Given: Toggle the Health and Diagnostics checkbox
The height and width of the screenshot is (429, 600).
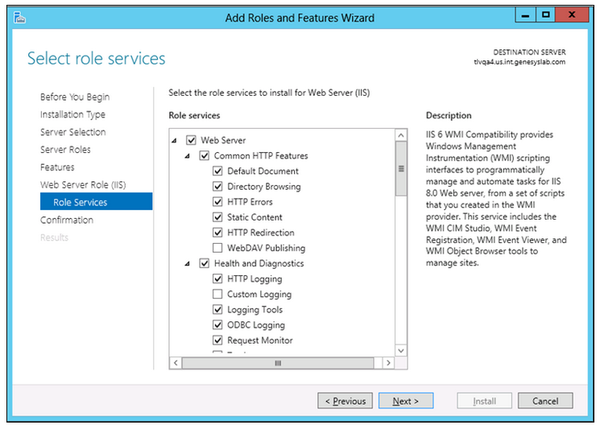Looking at the screenshot, I should 204,263.
